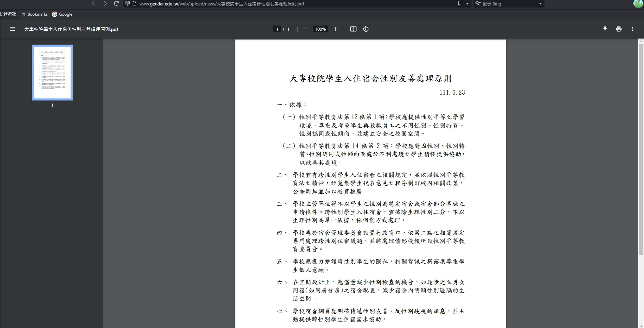Click the vertical scrollbar thumb
The image size is (644, 328).
[641, 149]
